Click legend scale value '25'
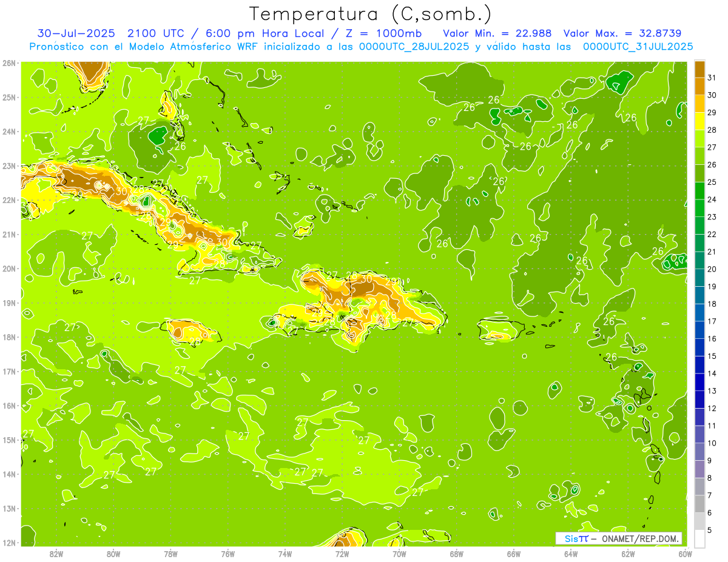Viewport: 728px width, 562px height. click(712, 182)
